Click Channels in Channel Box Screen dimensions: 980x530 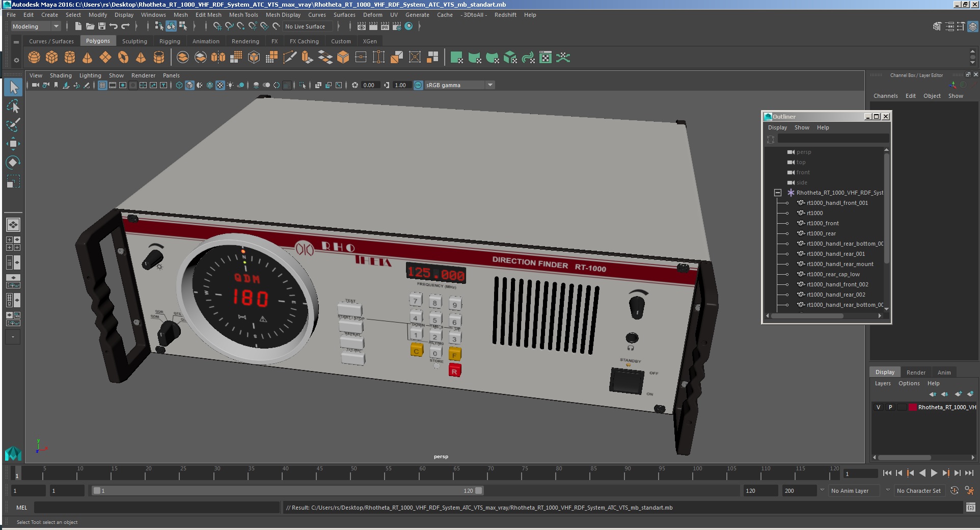pyautogui.click(x=885, y=96)
